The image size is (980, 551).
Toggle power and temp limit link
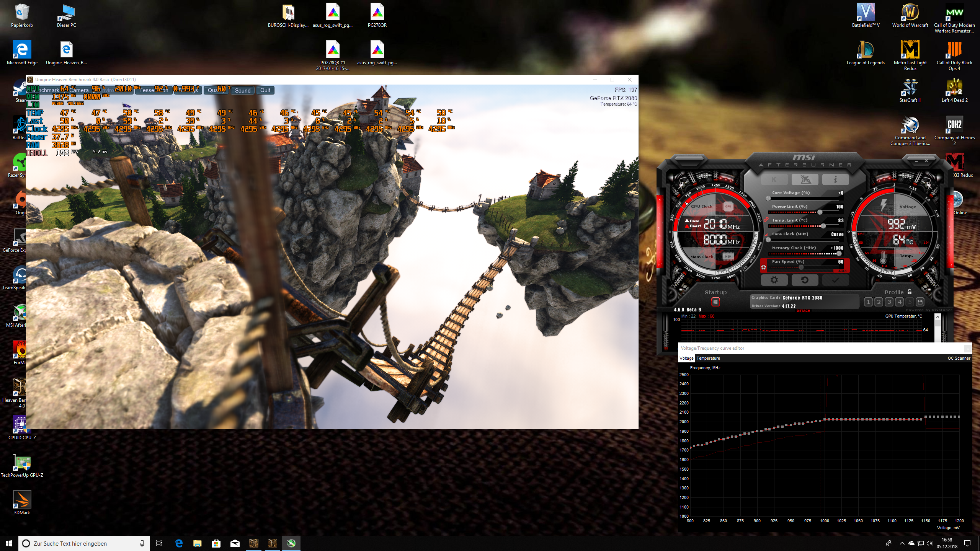tap(766, 220)
